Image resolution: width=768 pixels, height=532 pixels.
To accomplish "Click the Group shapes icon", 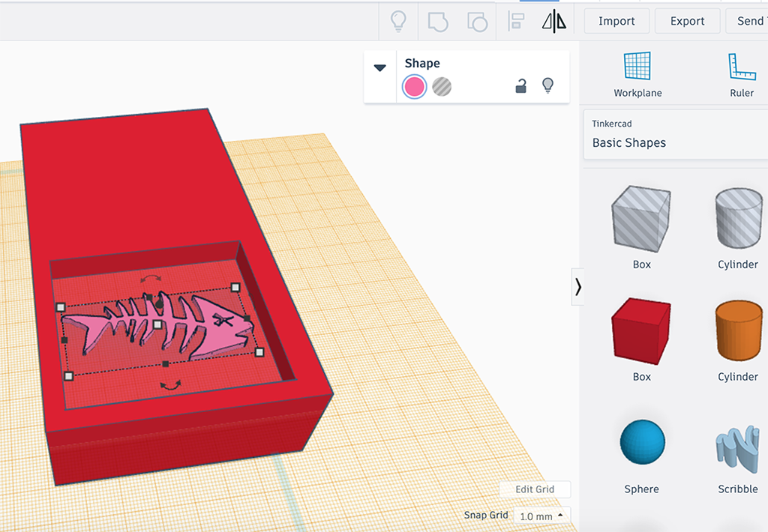I will tap(437, 22).
